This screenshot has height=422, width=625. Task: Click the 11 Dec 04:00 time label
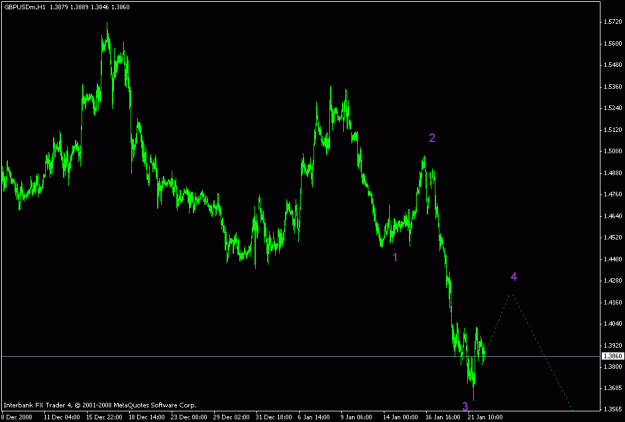62,417
